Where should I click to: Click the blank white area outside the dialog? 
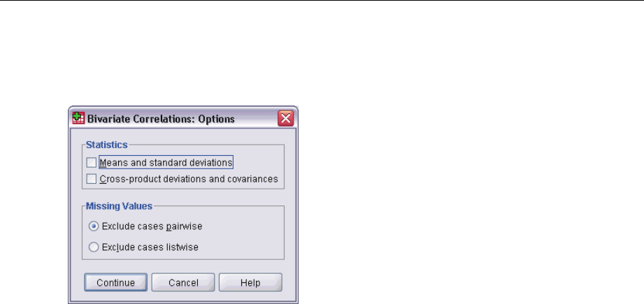point(452,164)
